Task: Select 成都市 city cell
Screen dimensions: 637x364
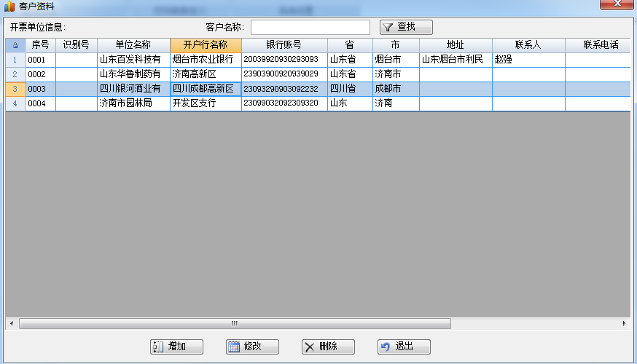Action: (x=396, y=89)
